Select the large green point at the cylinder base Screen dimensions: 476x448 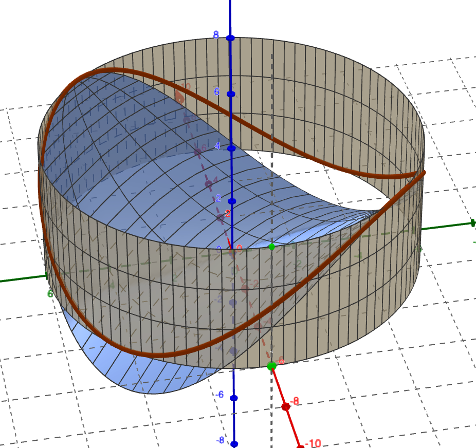tap(272, 366)
